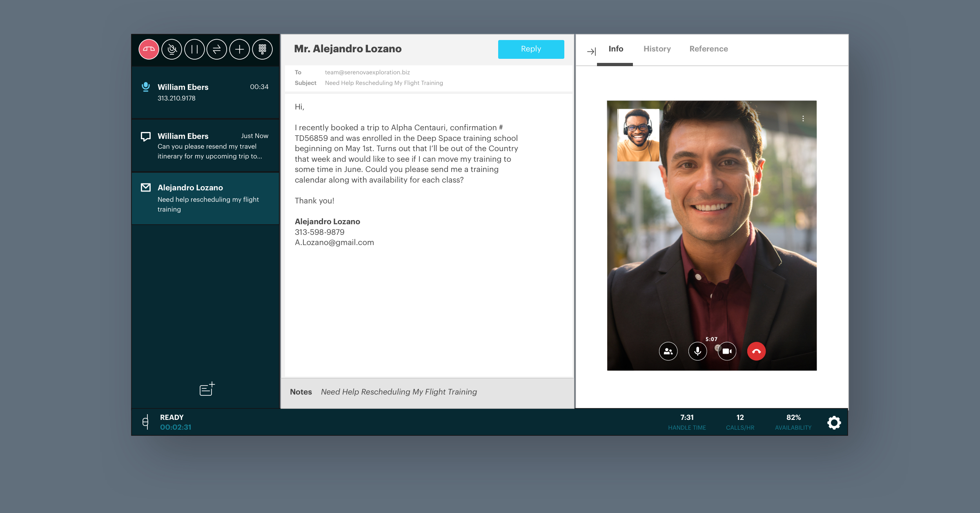This screenshot has width=980, height=513.
Task: Open video call options three-dot menu
Action: [x=803, y=118]
